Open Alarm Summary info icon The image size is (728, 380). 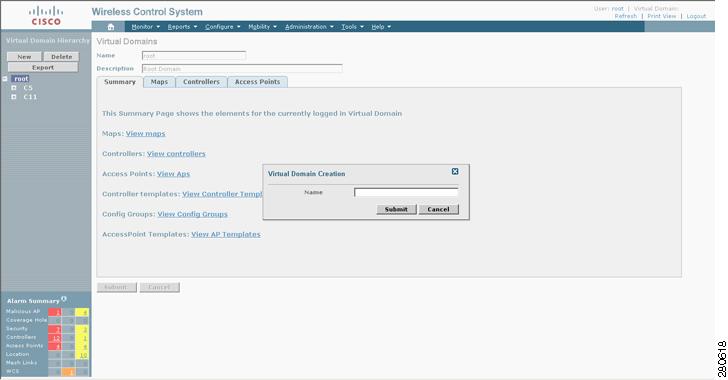(64, 299)
